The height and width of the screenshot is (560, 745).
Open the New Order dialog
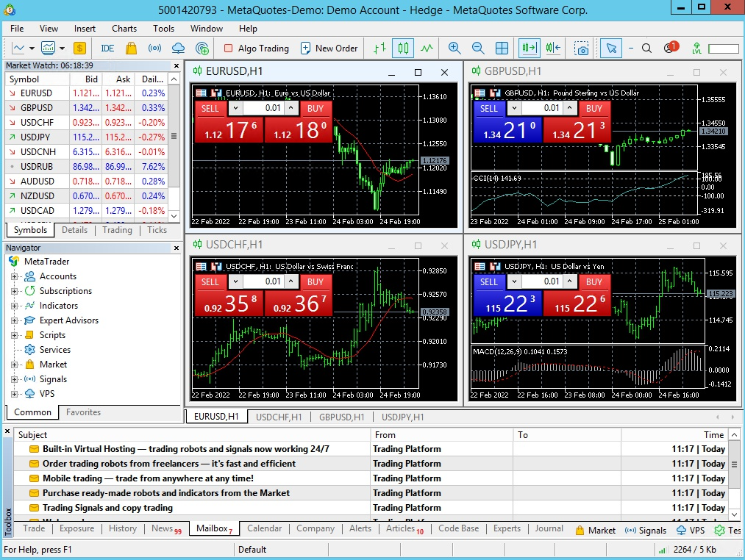(329, 48)
